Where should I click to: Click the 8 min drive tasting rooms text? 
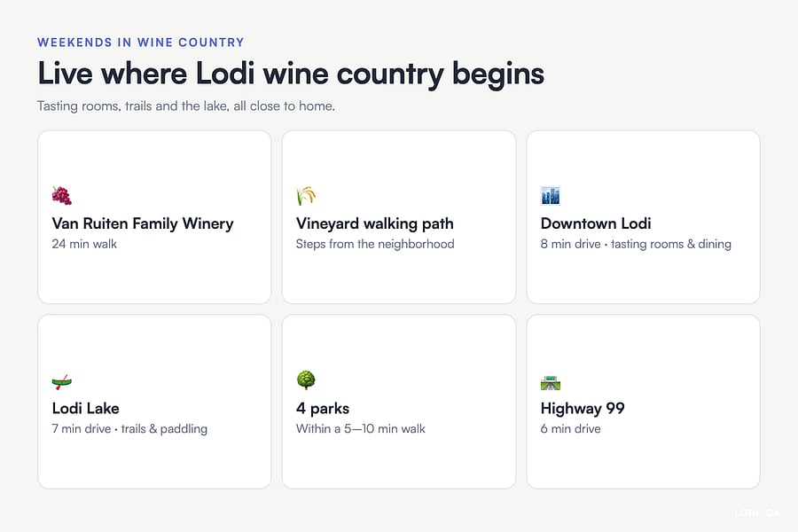(x=636, y=244)
